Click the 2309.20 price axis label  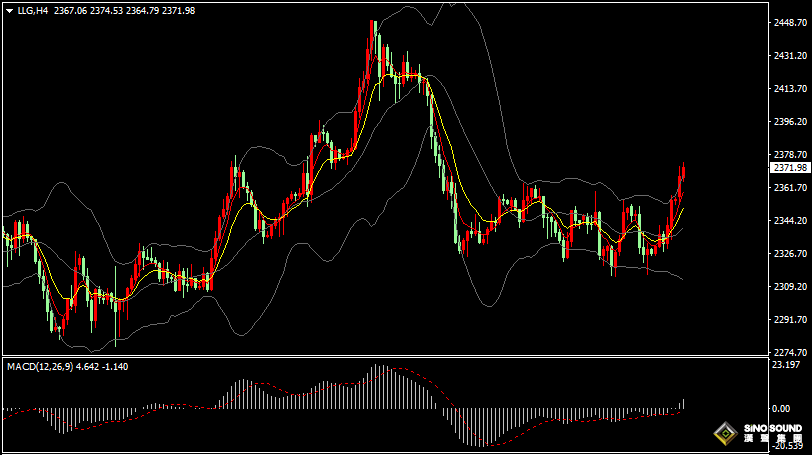(x=790, y=287)
